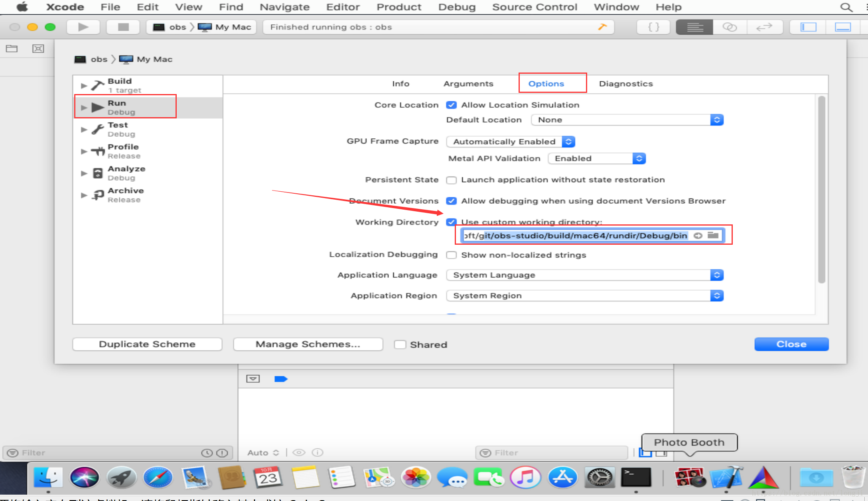The height and width of the screenshot is (501, 868).
Task: Click the My Mac destination in toolbar
Action: [225, 27]
